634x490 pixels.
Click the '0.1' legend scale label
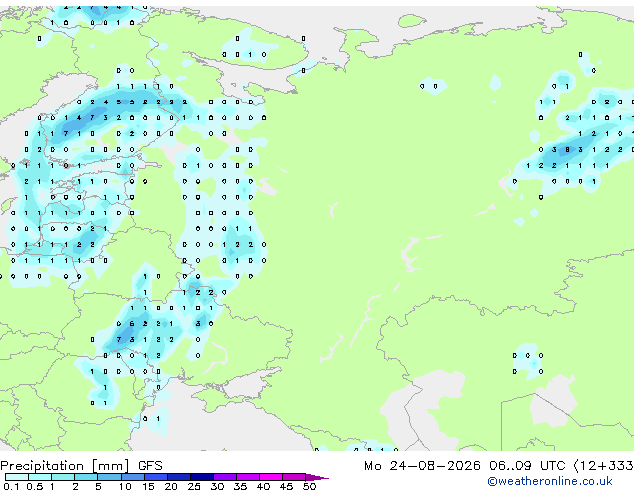(11, 486)
